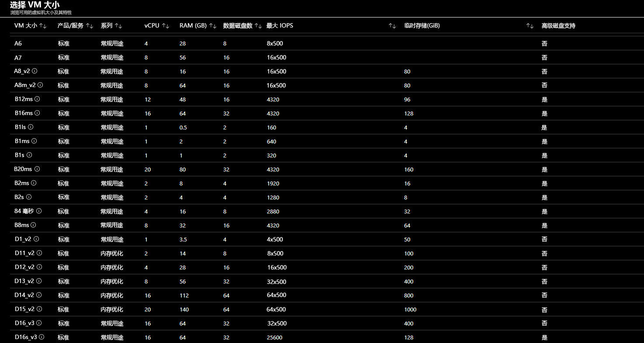Click the D16s_v3 information icon
The width and height of the screenshot is (644, 343).
click(42, 337)
